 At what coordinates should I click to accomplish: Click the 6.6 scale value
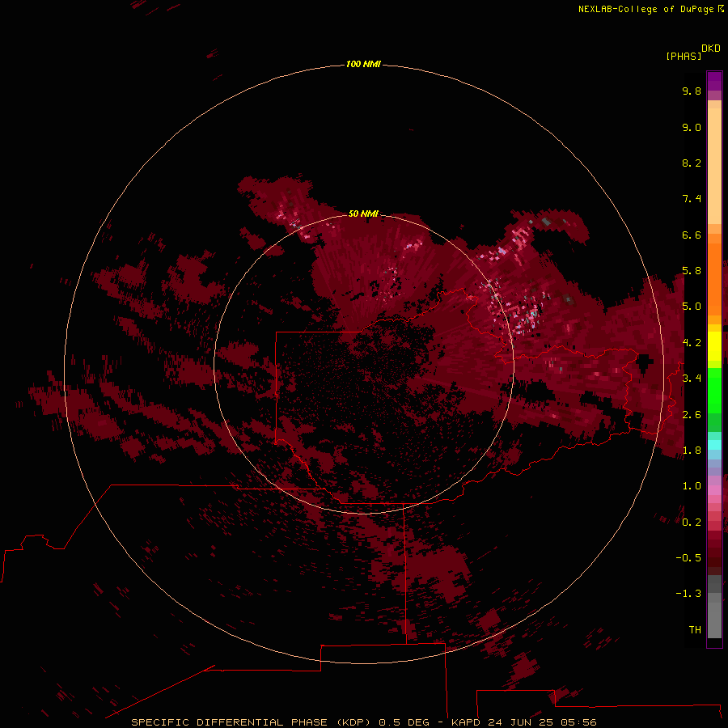pos(692,235)
